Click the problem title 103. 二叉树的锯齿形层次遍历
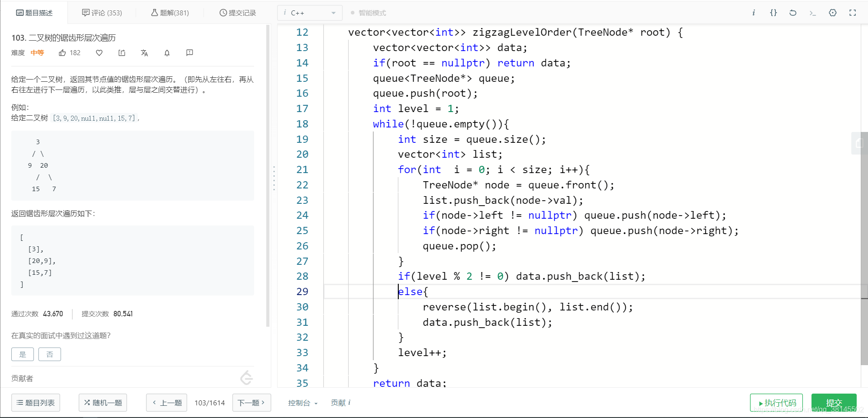The width and height of the screenshot is (868, 418). point(64,38)
